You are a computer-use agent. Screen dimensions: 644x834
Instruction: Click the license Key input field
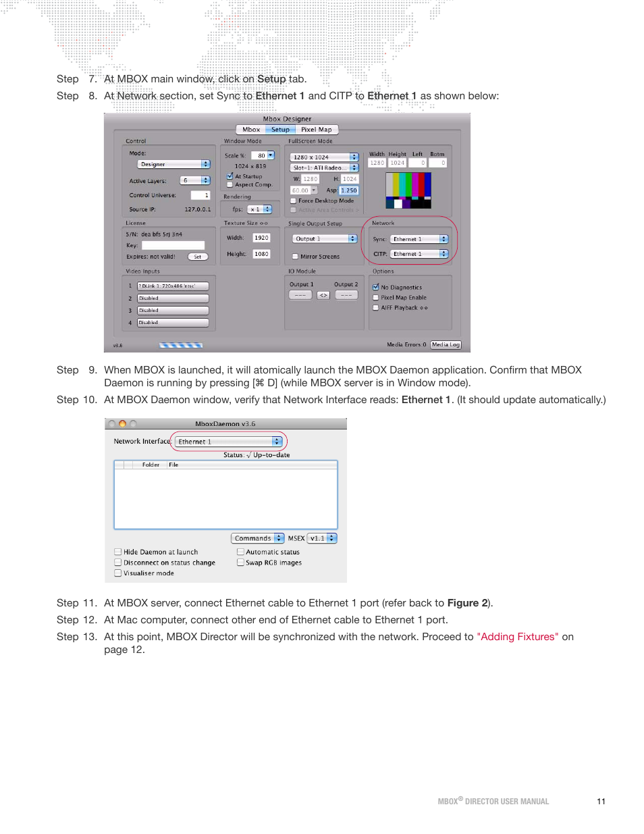click(x=173, y=245)
